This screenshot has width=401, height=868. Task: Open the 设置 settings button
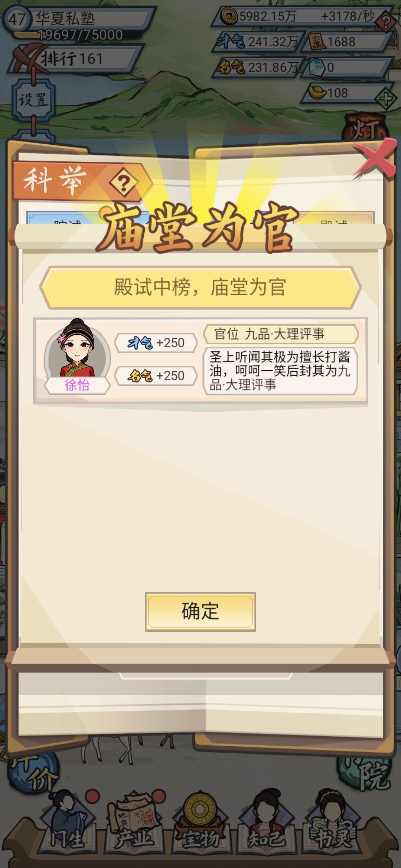click(34, 100)
